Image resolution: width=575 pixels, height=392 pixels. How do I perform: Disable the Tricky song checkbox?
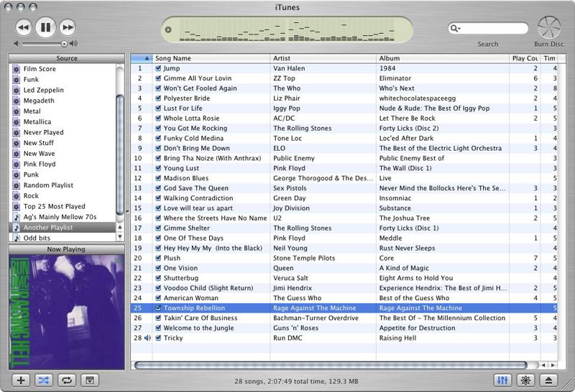pos(158,337)
